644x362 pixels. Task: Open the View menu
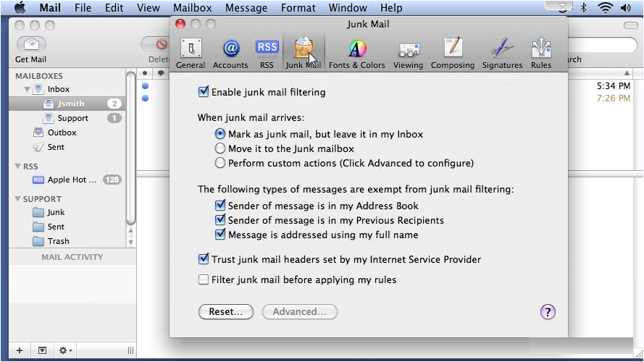[x=149, y=8]
